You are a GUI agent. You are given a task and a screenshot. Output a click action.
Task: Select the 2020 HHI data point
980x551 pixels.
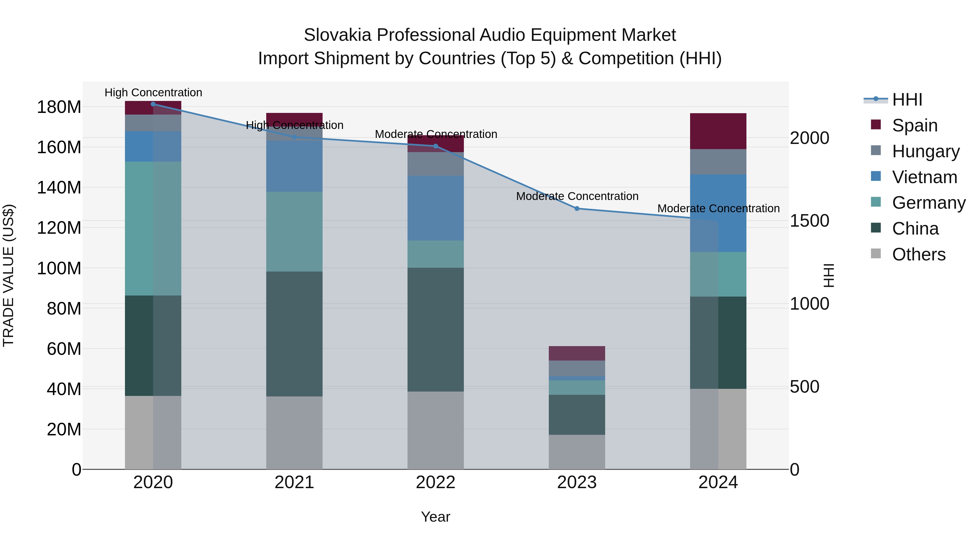pyautogui.click(x=153, y=104)
